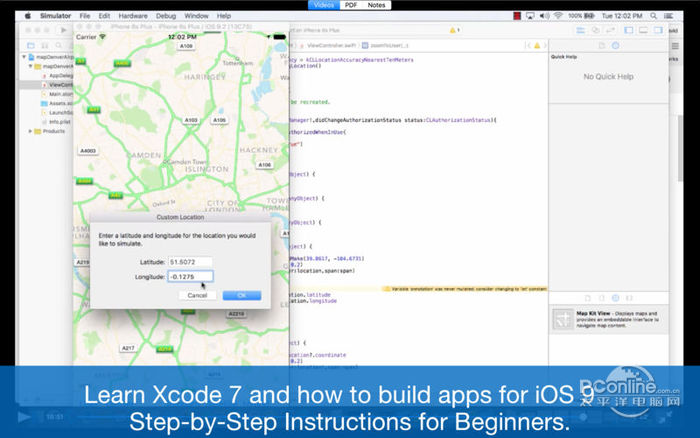The image size is (700, 438).
Task: Select the Symbol navigator icon
Action: click(x=45, y=46)
